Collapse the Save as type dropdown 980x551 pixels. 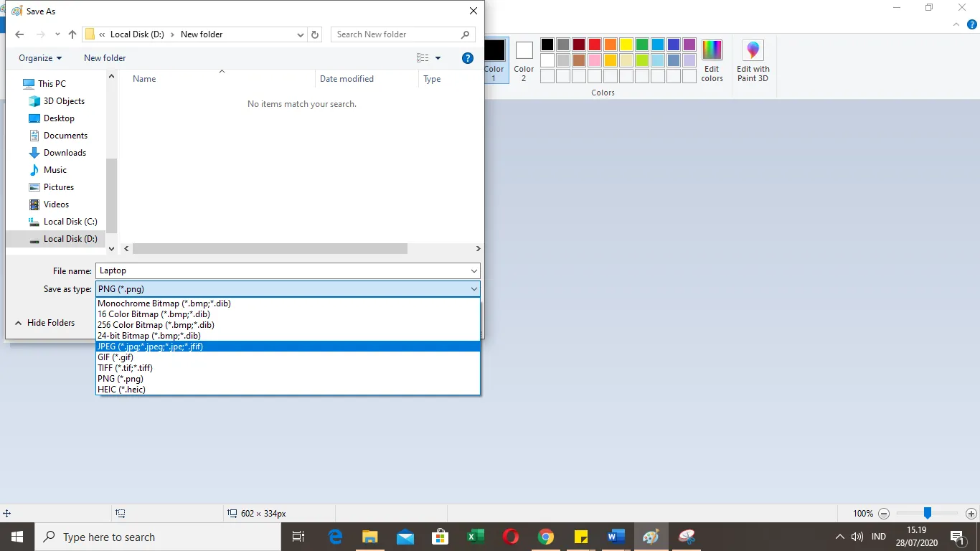pyautogui.click(x=474, y=289)
